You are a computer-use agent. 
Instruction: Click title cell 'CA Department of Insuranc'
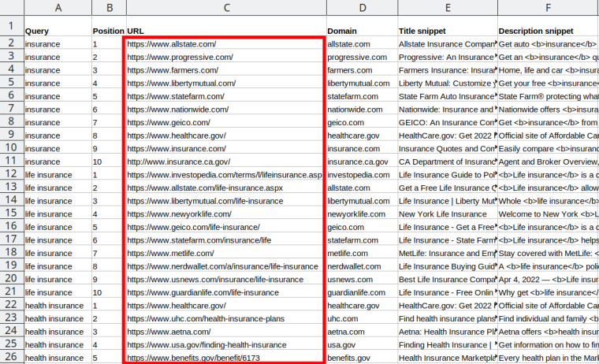click(x=448, y=162)
